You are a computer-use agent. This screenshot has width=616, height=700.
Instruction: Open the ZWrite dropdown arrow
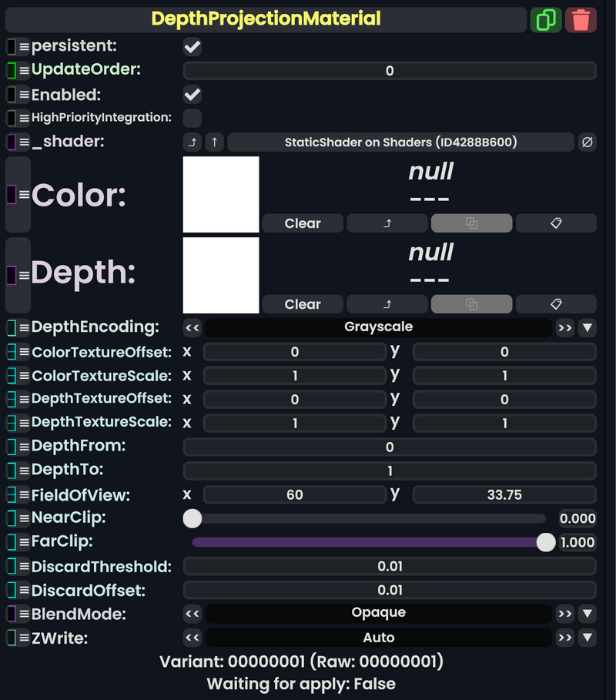[x=588, y=638]
